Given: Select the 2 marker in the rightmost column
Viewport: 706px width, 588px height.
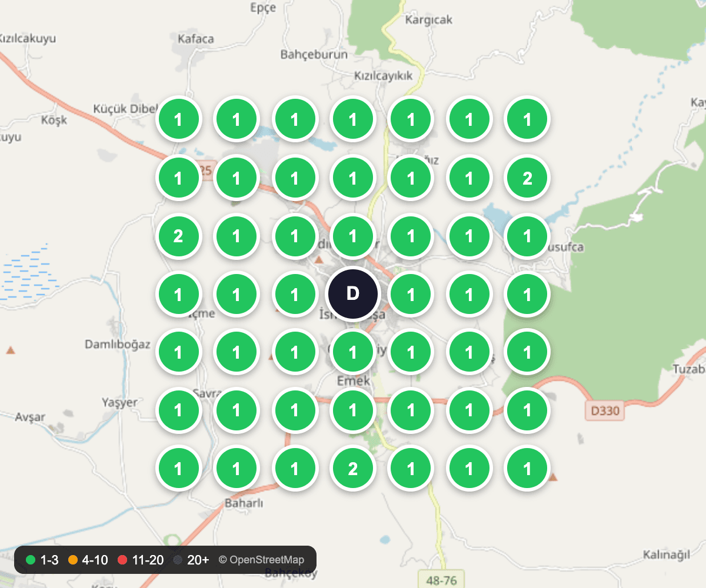Looking at the screenshot, I should click(x=527, y=178).
